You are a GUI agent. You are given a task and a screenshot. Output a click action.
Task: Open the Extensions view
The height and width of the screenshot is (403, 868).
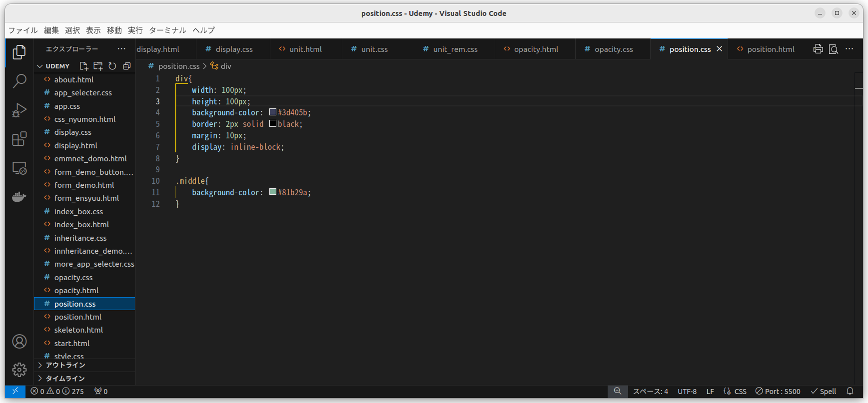(x=19, y=139)
